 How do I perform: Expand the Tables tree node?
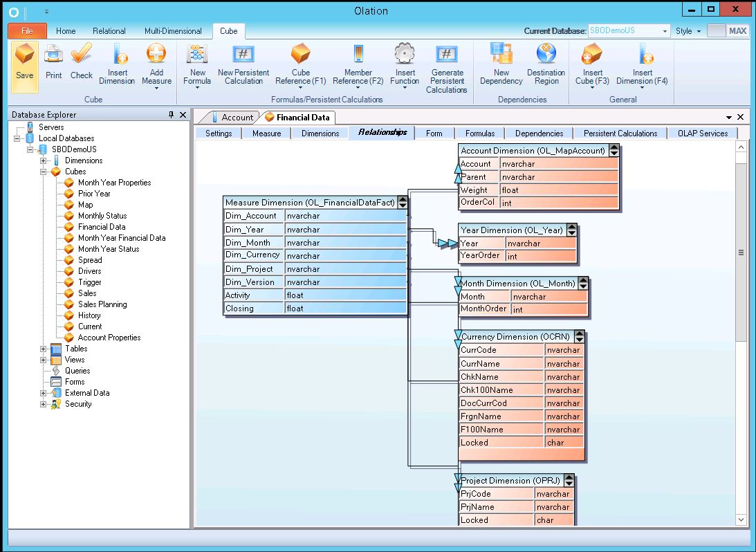click(x=43, y=349)
